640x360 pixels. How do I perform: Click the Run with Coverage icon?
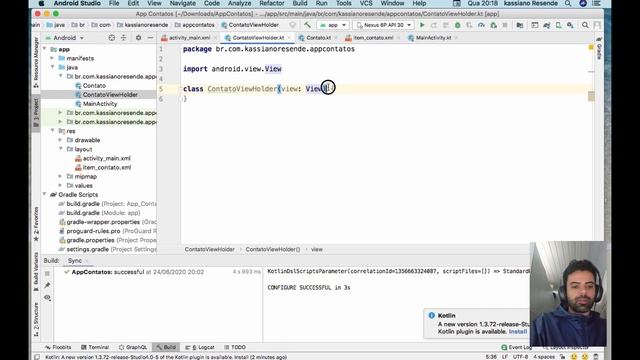point(469,25)
